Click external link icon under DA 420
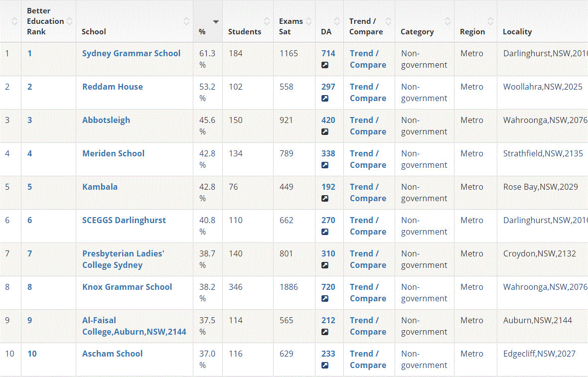This screenshot has width=588, height=377. click(325, 132)
